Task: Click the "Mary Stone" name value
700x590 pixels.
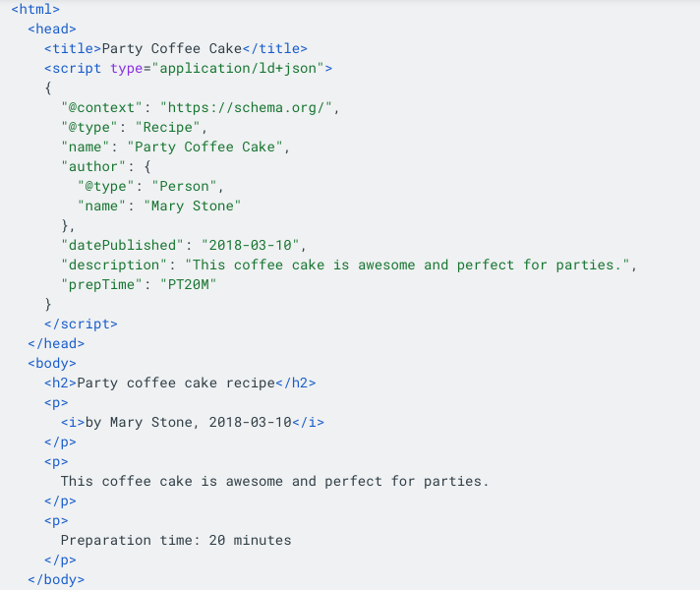Action: point(193,206)
